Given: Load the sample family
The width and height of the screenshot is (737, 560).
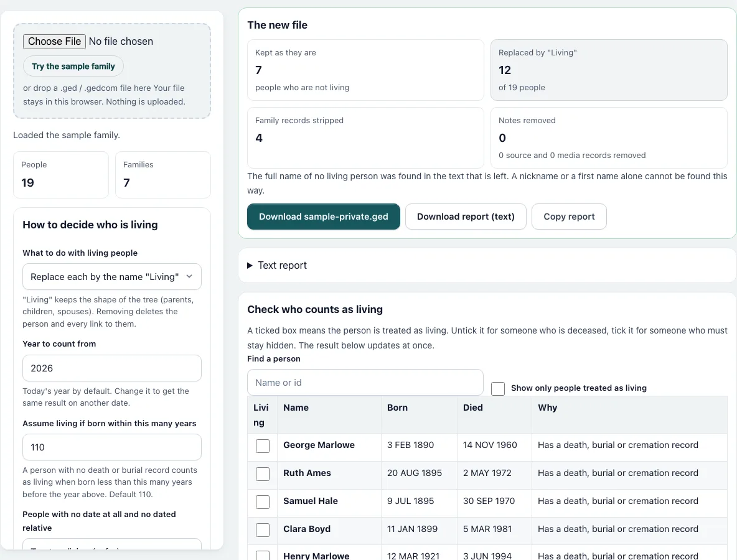Looking at the screenshot, I should (x=73, y=66).
